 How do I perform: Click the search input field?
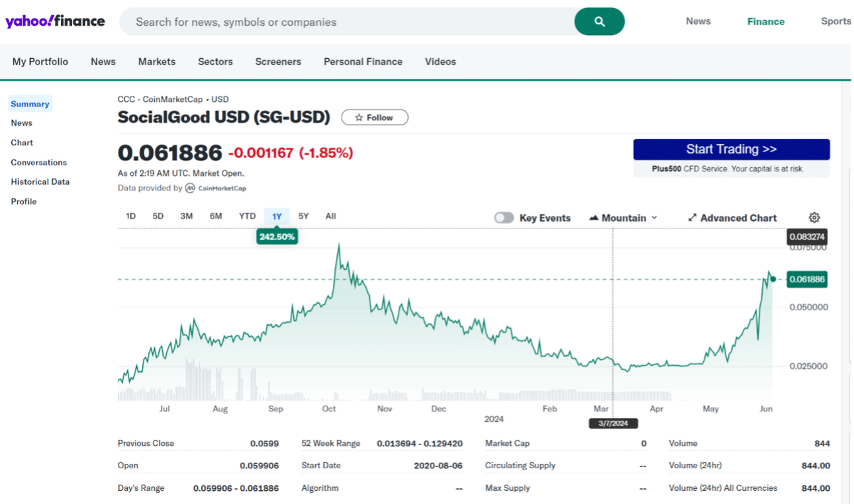[x=347, y=22]
